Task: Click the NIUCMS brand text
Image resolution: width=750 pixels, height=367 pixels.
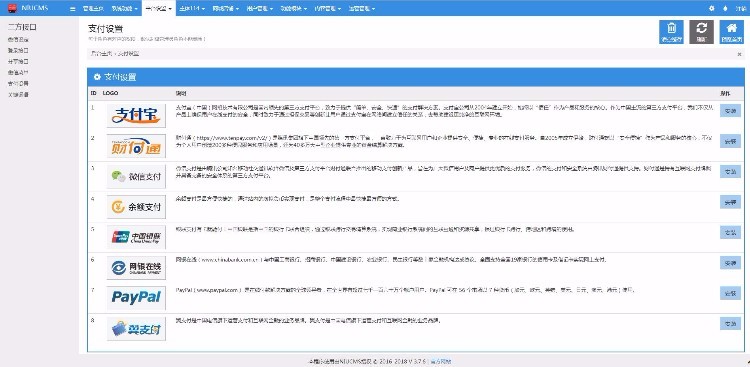Action: point(35,8)
